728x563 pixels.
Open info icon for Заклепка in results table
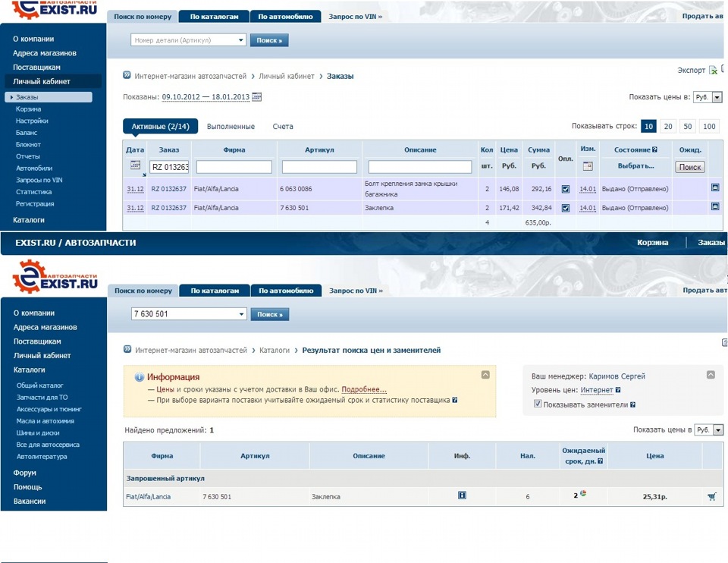pos(462,495)
